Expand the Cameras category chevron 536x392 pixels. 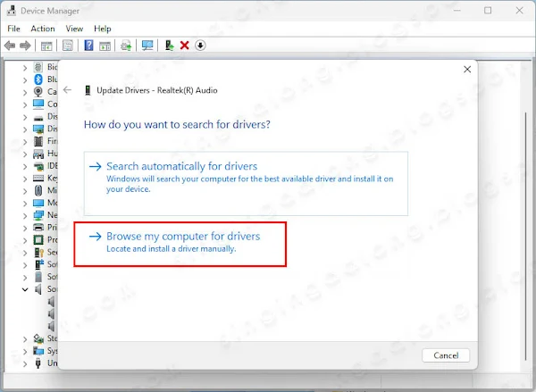(x=25, y=93)
